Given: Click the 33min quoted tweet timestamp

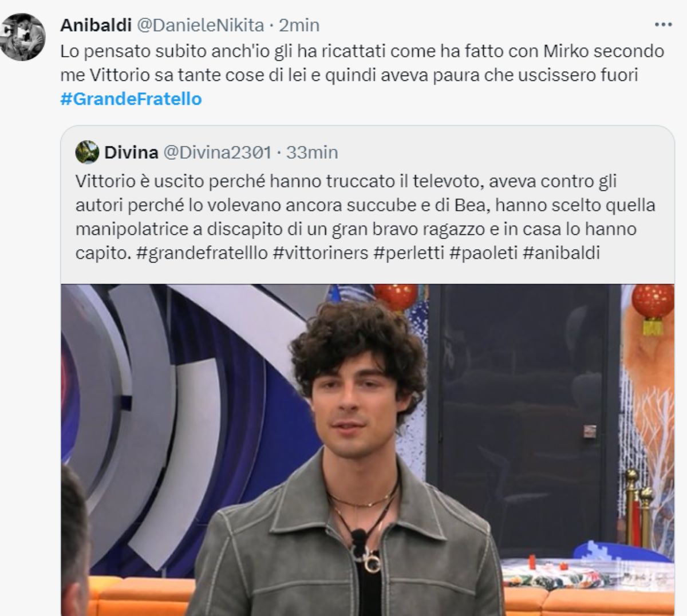Looking at the screenshot, I should pyautogui.click(x=312, y=152).
